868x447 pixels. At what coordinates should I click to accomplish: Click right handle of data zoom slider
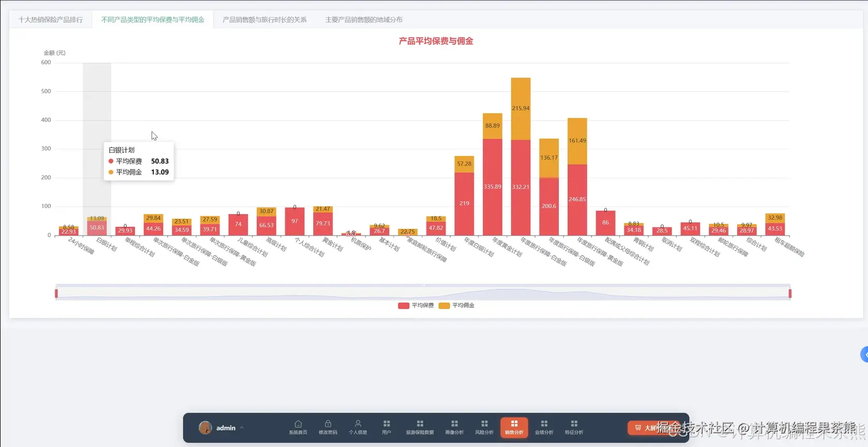[790, 294]
